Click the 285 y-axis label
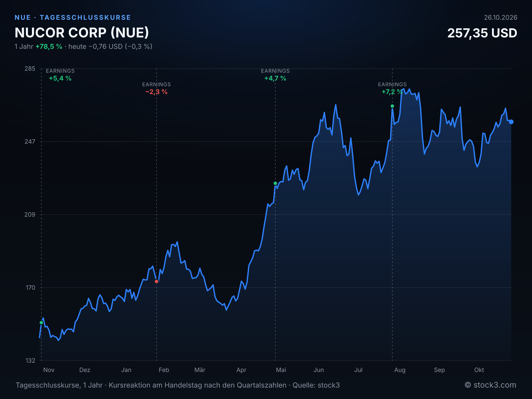Image resolution: width=532 pixels, height=399 pixels. click(30, 69)
